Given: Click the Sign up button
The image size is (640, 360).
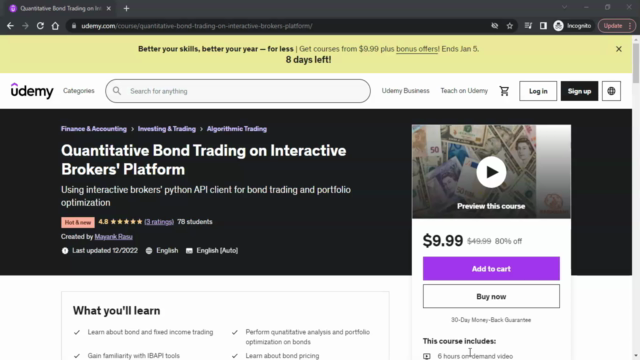Looking at the screenshot, I should (x=579, y=91).
